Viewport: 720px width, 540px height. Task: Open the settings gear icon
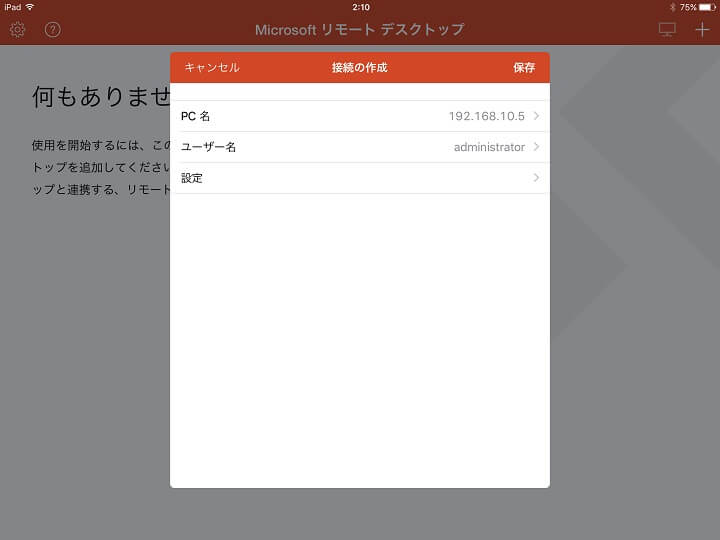17,30
